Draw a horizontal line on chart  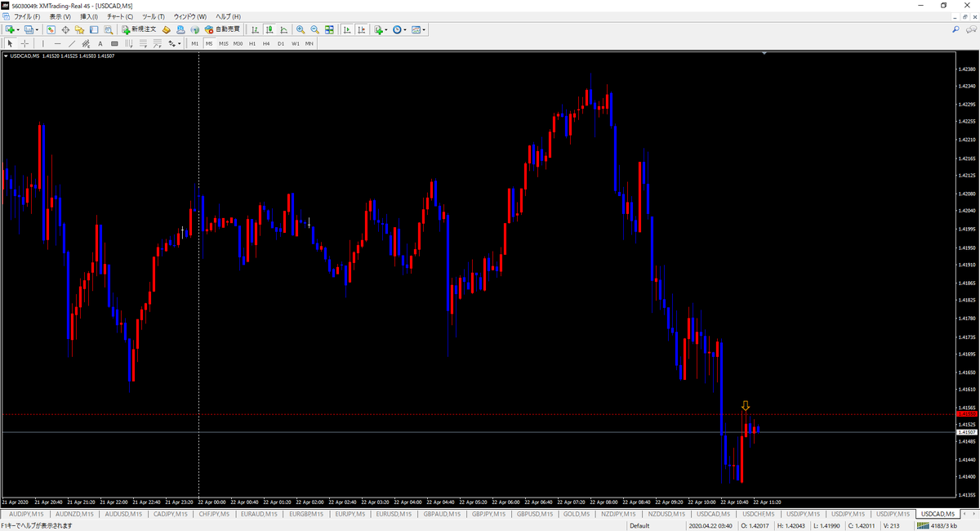(58, 43)
